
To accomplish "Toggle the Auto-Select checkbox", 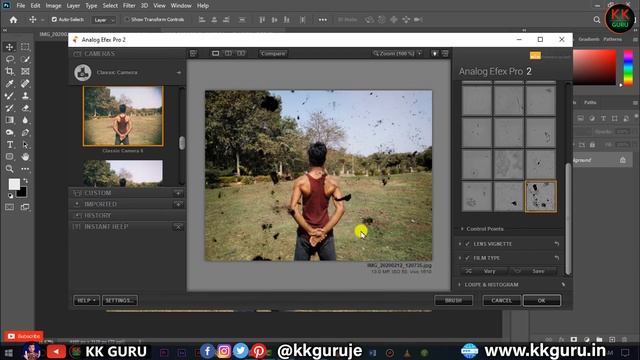I will pos(54,20).
